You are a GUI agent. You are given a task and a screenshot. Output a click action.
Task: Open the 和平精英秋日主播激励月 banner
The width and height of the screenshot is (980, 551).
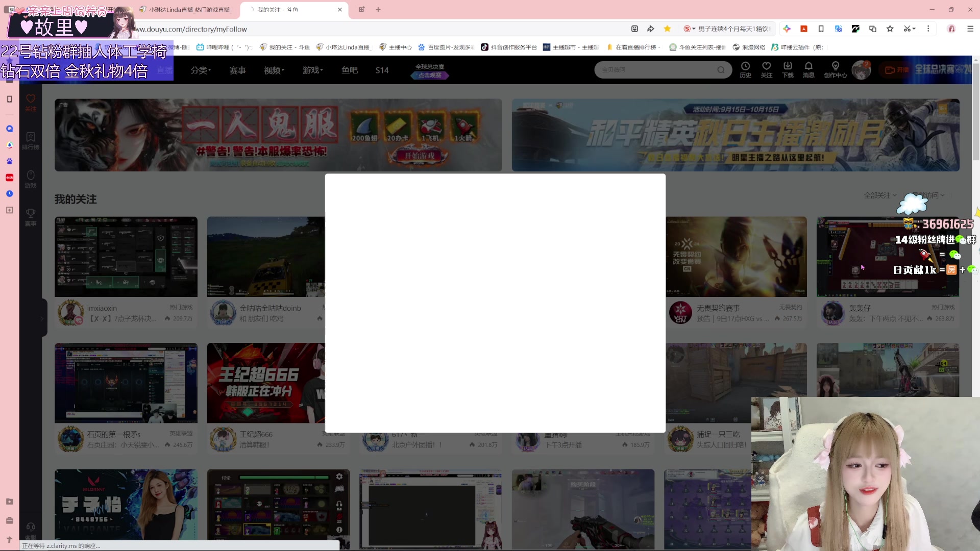pos(736,135)
